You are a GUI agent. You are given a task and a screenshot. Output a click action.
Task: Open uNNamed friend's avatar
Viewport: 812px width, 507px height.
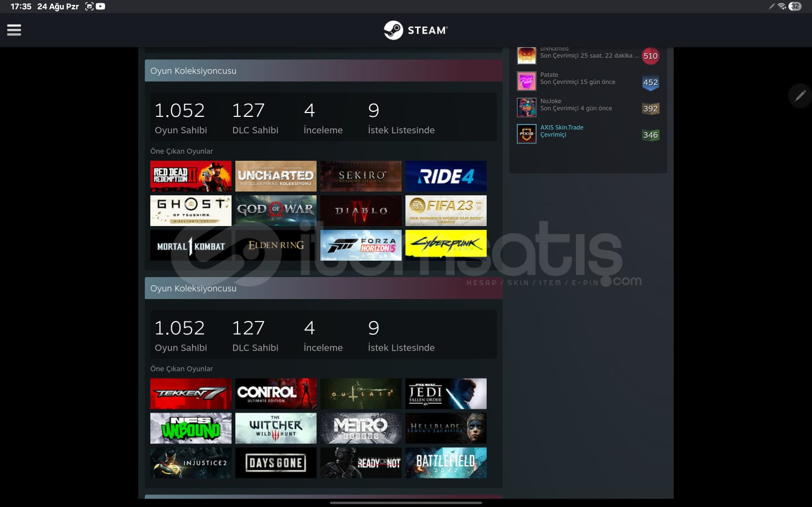pyautogui.click(x=527, y=55)
